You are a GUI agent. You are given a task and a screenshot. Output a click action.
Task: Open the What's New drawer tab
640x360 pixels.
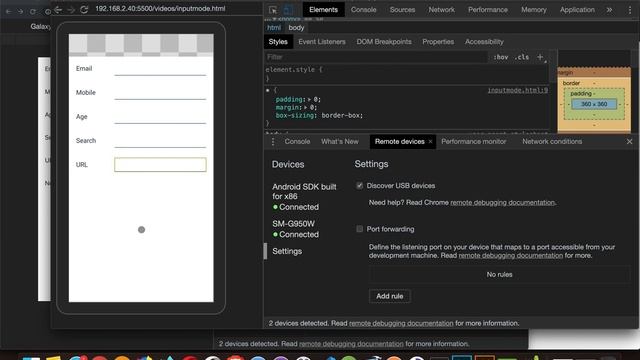340,142
